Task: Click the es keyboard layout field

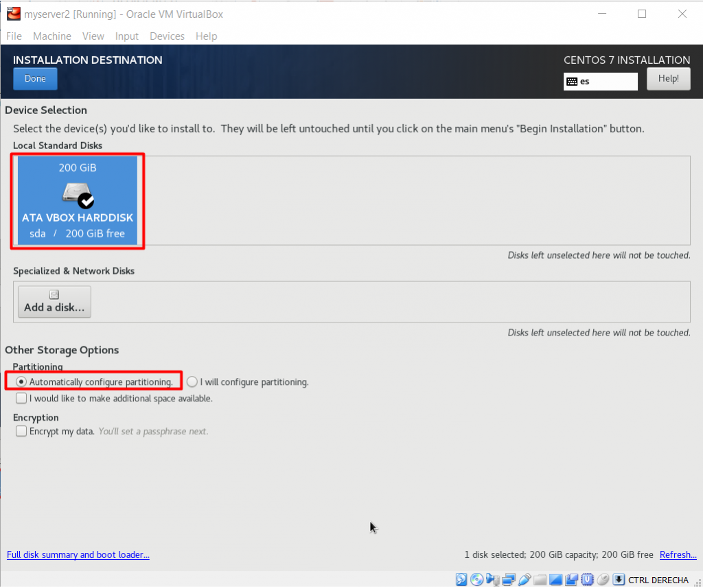Action: pyautogui.click(x=600, y=82)
